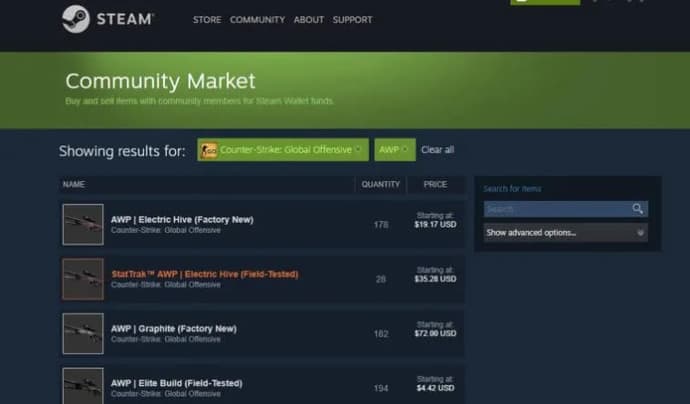Sort results by QUANTITY column
690x404 pixels.
point(381,184)
